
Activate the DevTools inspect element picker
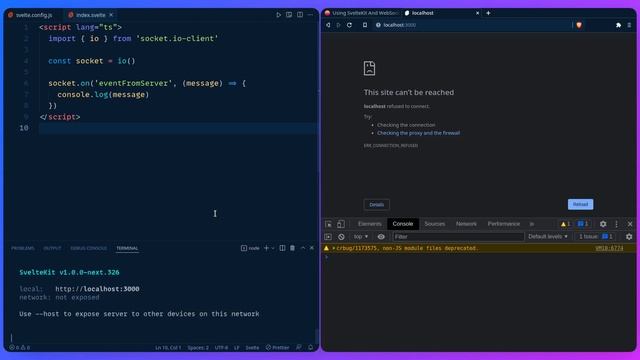(x=329, y=224)
